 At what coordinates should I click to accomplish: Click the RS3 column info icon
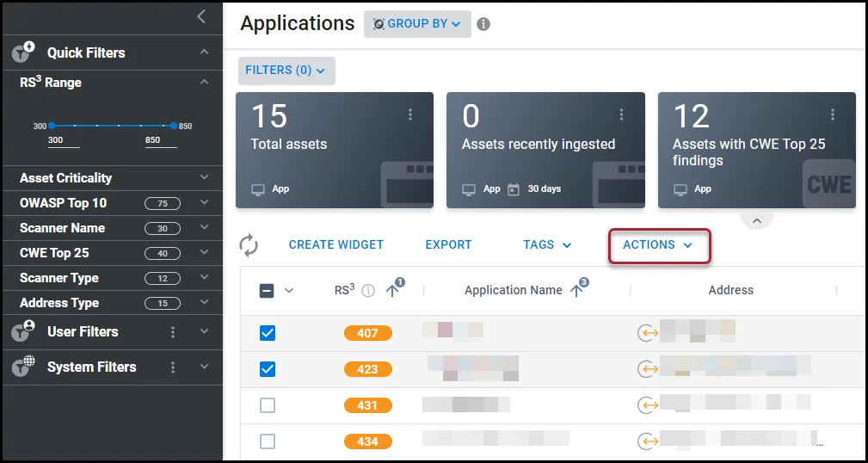[368, 291]
